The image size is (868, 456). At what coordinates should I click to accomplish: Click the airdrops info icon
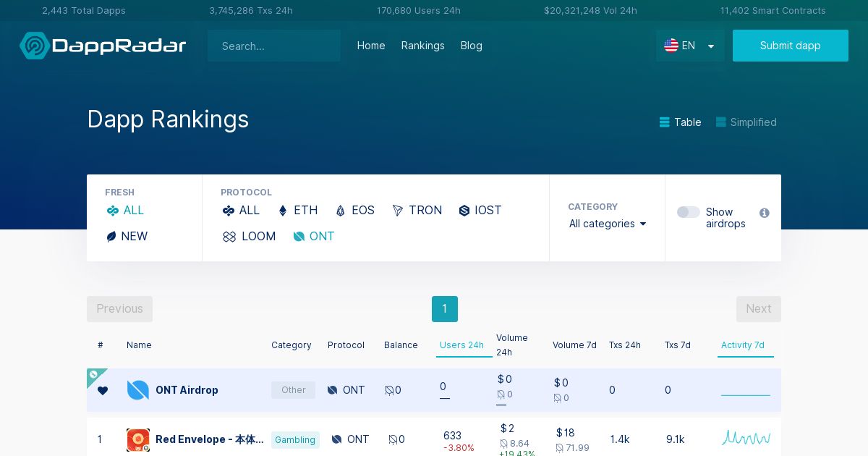(x=765, y=213)
